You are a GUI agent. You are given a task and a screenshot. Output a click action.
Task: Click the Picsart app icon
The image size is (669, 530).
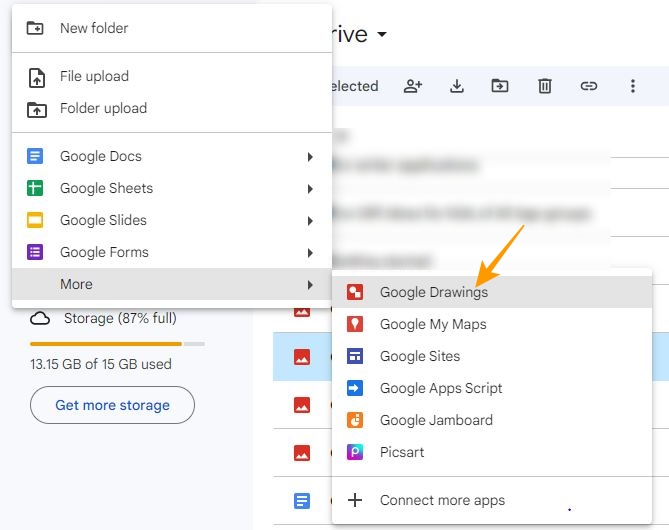[x=355, y=452]
